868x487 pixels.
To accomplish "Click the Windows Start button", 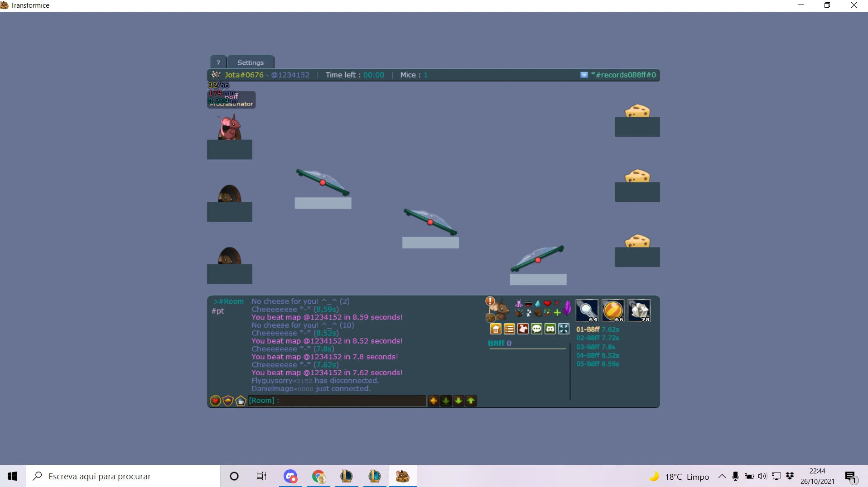I will click(x=13, y=476).
